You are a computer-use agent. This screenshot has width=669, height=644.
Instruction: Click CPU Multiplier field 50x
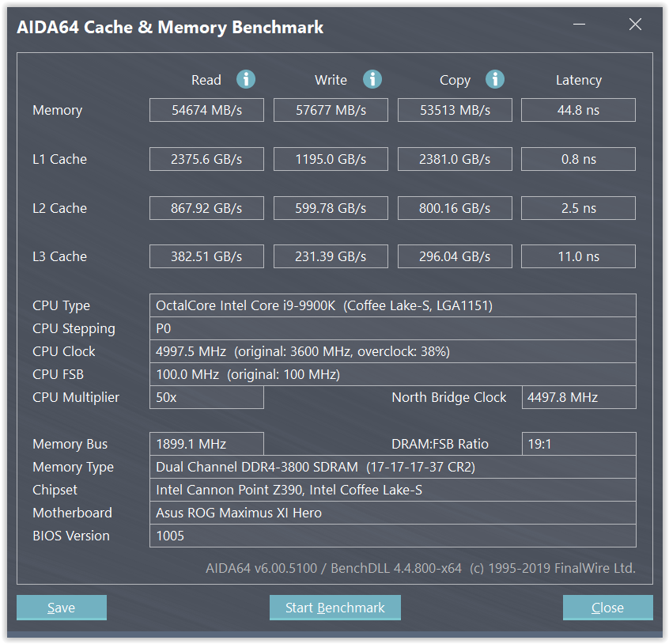[x=206, y=397]
